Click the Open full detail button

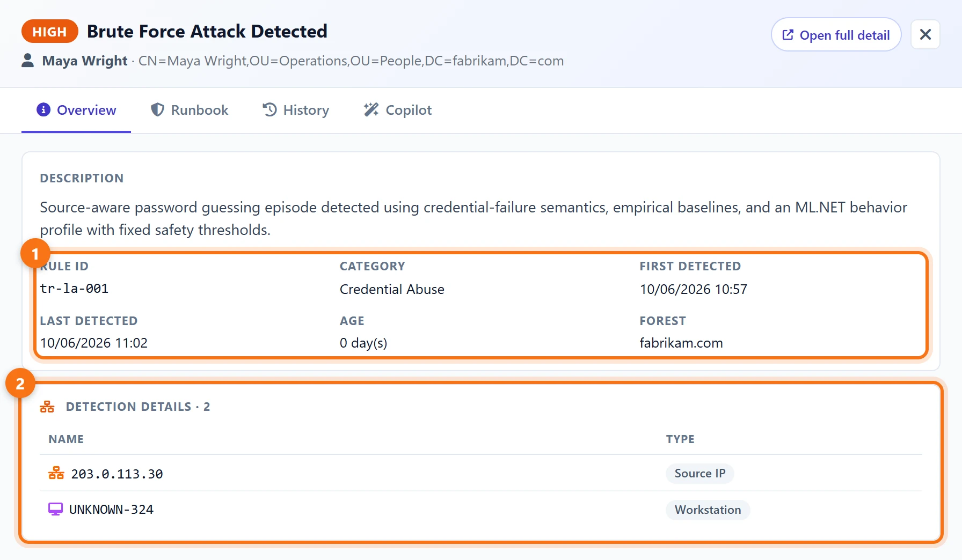pyautogui.click(x=836, y=35)
